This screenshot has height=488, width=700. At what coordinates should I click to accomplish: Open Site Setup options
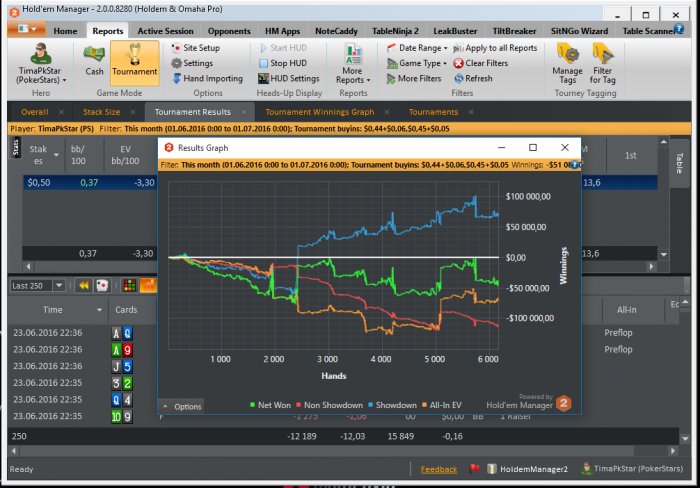click(x=196, y=48)
